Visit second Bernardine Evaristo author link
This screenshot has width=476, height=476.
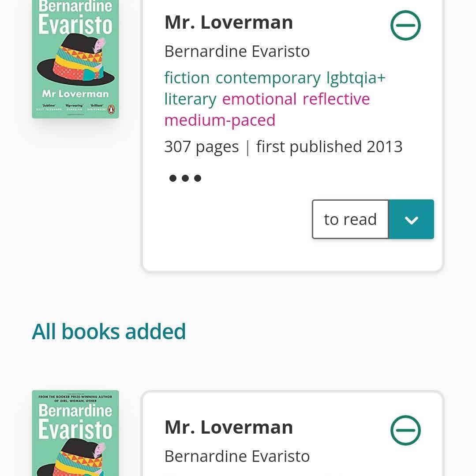237,456
